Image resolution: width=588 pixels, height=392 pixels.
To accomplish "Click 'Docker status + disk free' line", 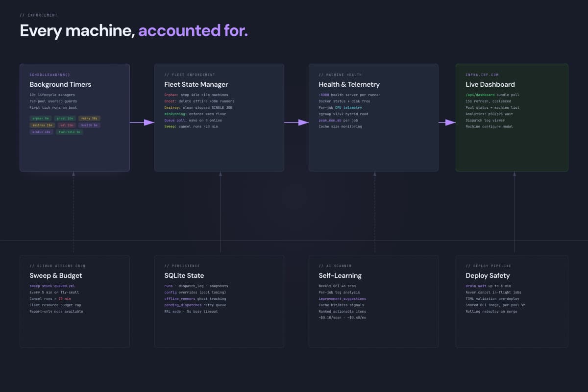I will 344,101.
